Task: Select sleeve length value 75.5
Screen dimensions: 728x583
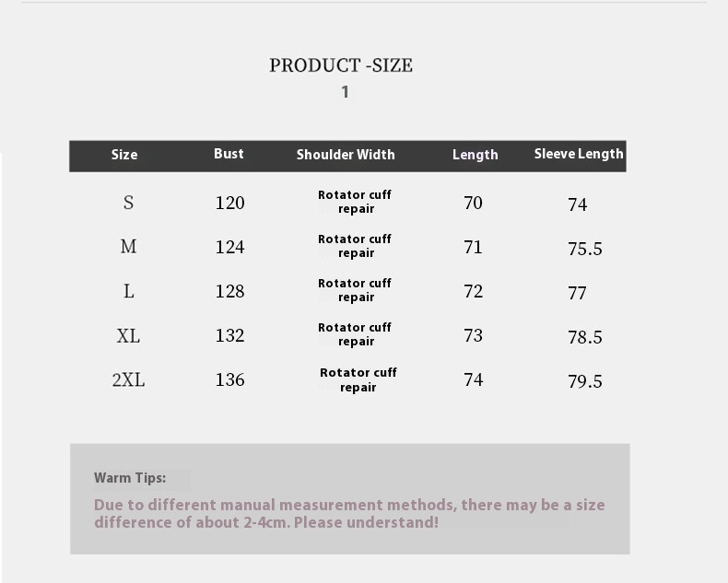Action: (584, 249)
